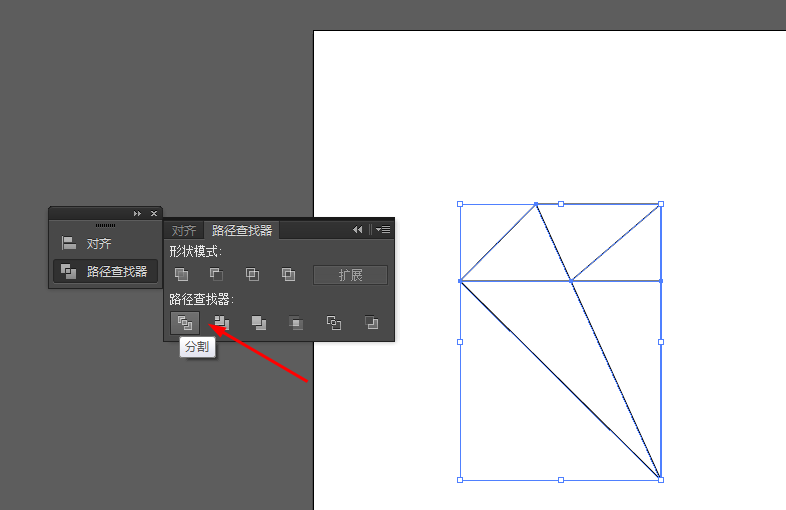
Task: Click the Crop pathfinder icon
Action: coord(296,323)
